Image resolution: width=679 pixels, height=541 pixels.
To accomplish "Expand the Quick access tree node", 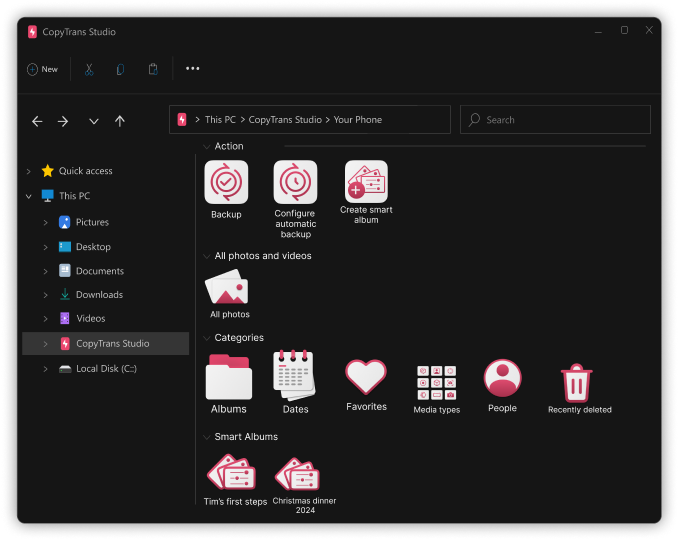I will pyautogui.click(x=28, y=171).
